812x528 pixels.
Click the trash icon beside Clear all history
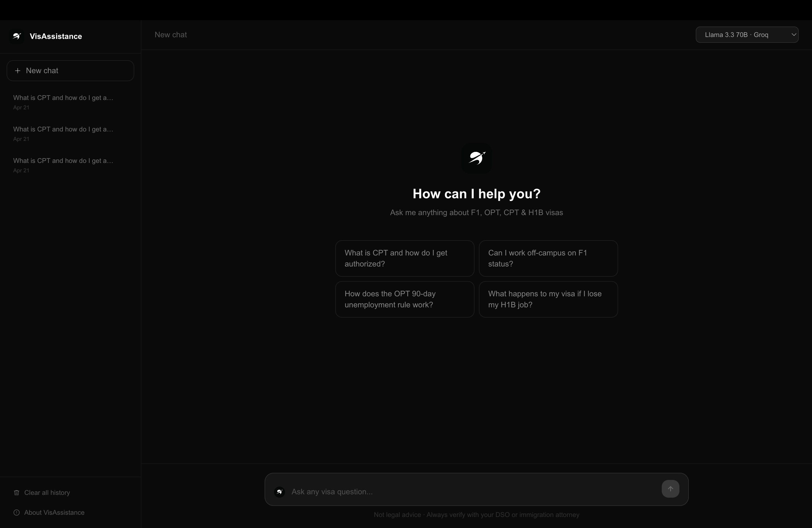coord(16,493)
